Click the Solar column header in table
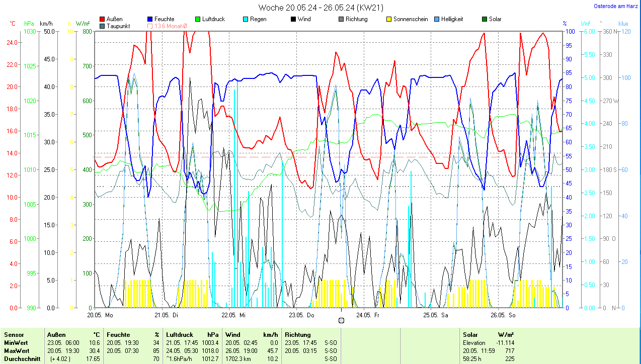641x364 pixels. (x=470, y=334)
